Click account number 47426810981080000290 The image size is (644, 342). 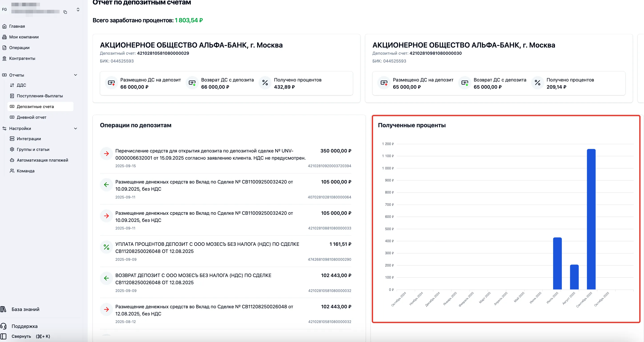(330, 259)
